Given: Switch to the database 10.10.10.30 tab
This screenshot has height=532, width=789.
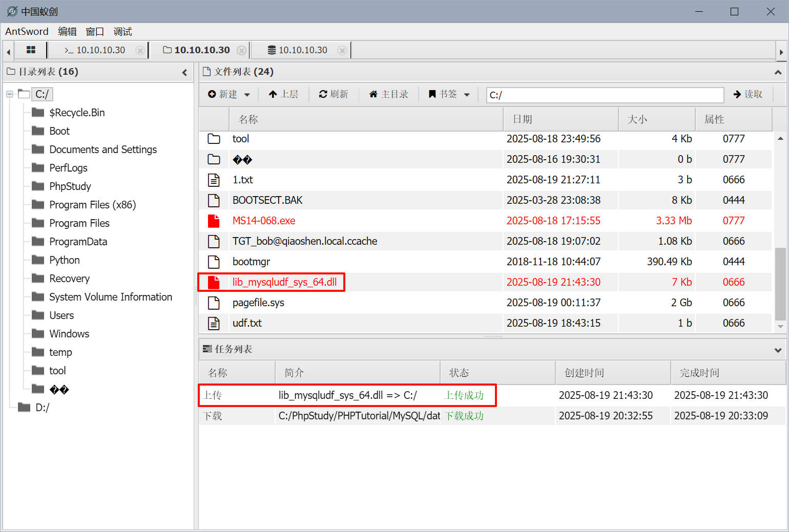Looking at the screenshot, I should tap(298, 50).
